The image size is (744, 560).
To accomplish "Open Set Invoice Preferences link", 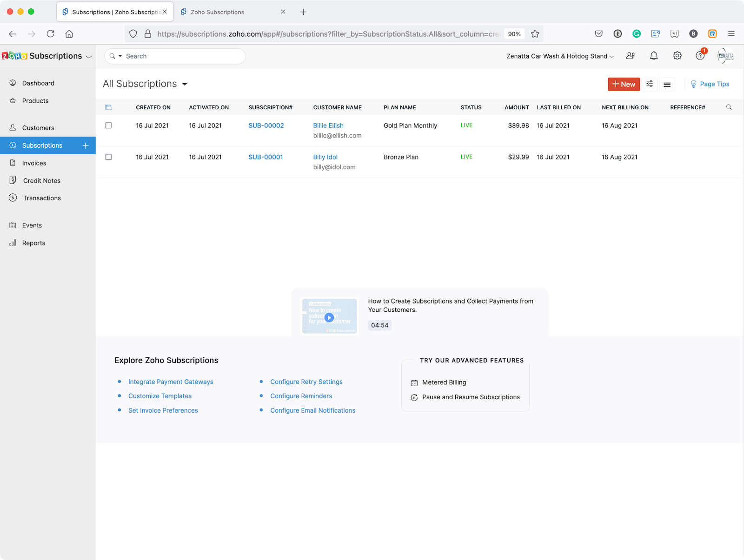I will (x=163, y=410).
